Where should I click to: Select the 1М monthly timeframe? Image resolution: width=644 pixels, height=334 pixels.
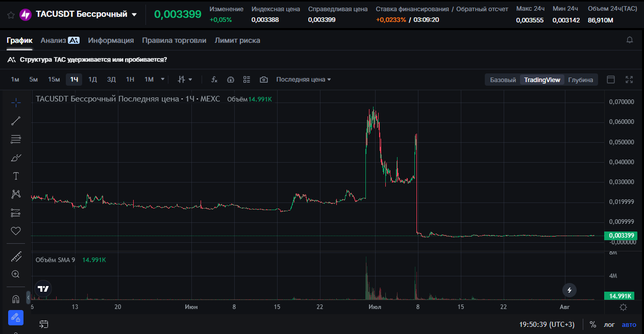point(149,80)
